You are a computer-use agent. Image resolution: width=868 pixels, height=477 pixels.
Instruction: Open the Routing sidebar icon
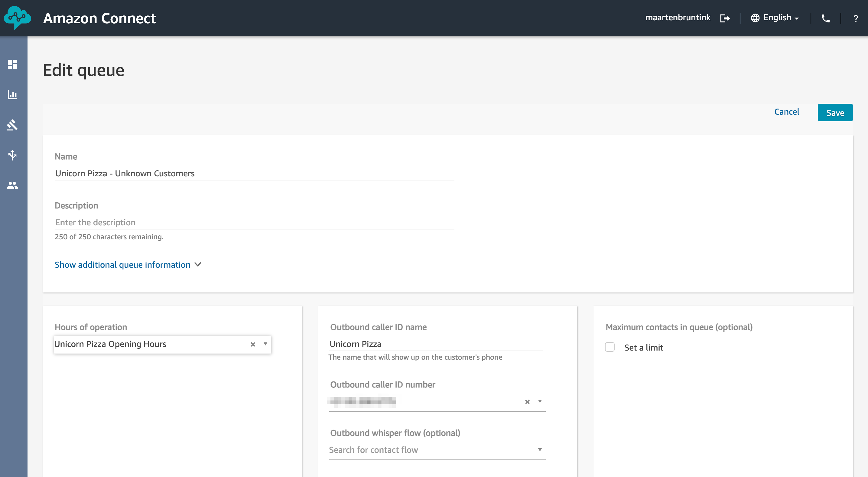click(x=12, y=155)
